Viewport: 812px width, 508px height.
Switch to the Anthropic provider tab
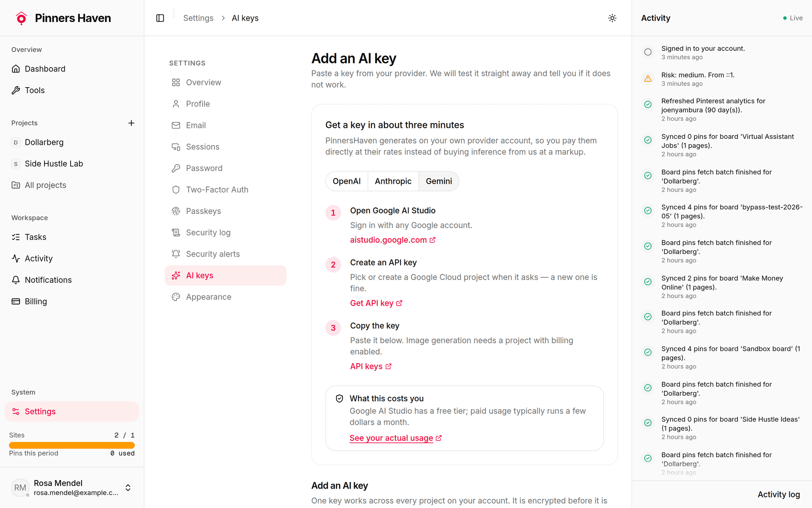click(393, 181)
